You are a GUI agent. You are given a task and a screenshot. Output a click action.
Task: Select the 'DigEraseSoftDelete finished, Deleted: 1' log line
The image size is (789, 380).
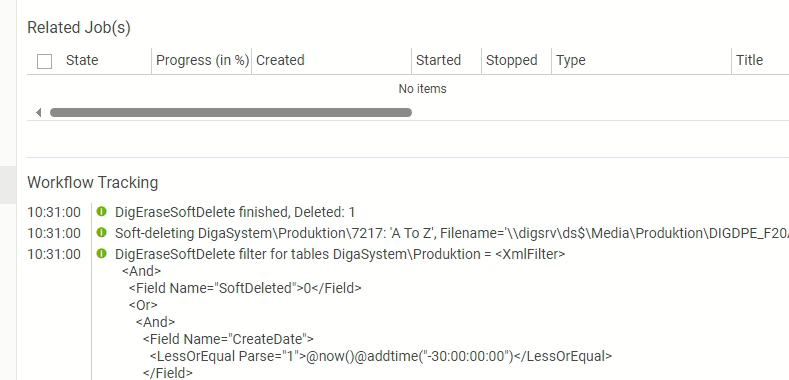tap(235, 212)
